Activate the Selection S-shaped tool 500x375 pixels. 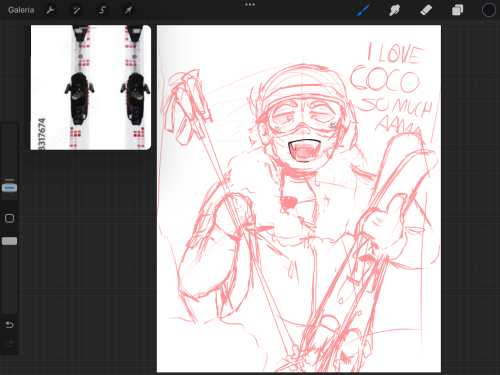pos(102,10)
